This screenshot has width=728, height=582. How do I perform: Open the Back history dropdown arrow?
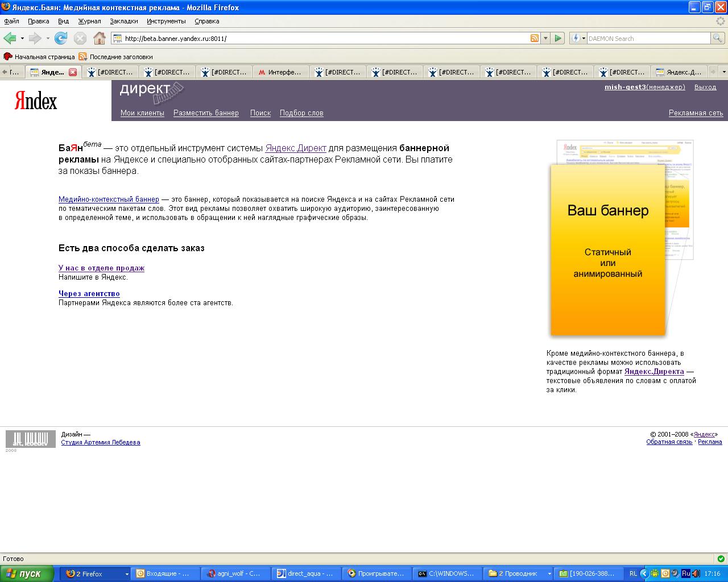coord(22,38)
